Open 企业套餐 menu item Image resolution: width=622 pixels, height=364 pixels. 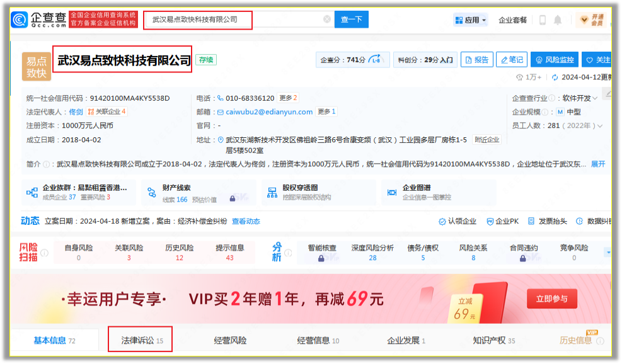click(x=512, y=20)
